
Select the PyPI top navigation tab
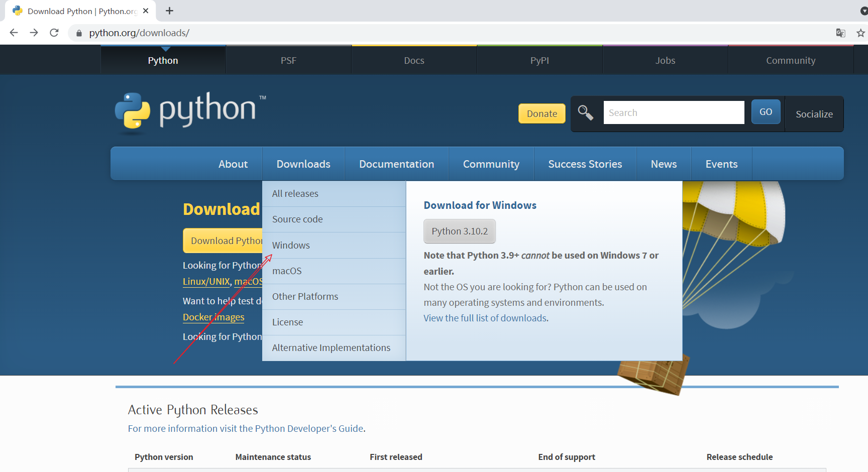540,60
